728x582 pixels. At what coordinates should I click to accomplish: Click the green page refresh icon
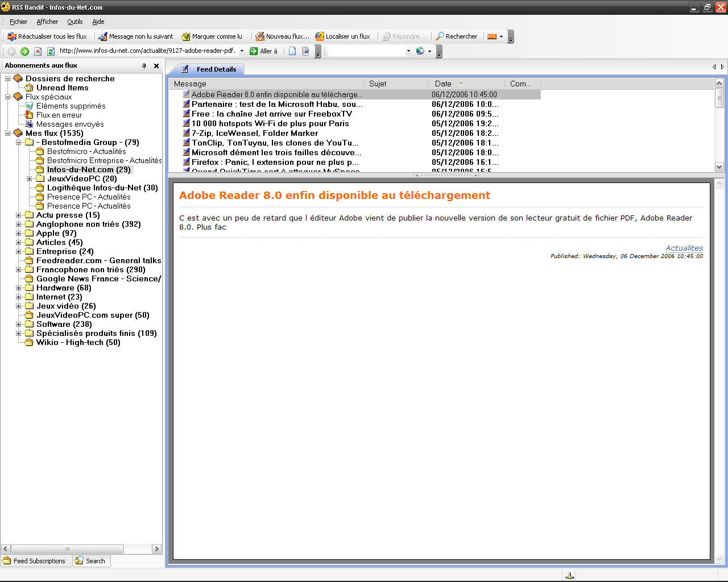tap(51, 51)
